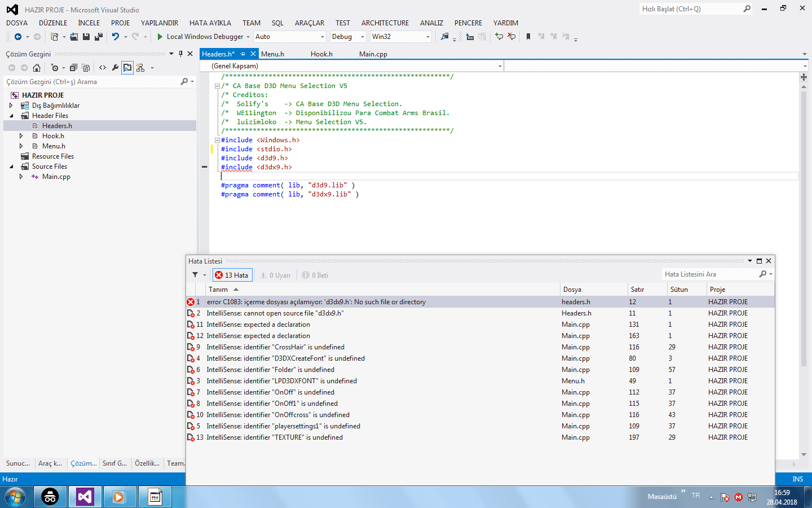Click the Save All toolbar icon
Image resolution: width=812 pixels, height=508 pixels.
pos(98,37)
